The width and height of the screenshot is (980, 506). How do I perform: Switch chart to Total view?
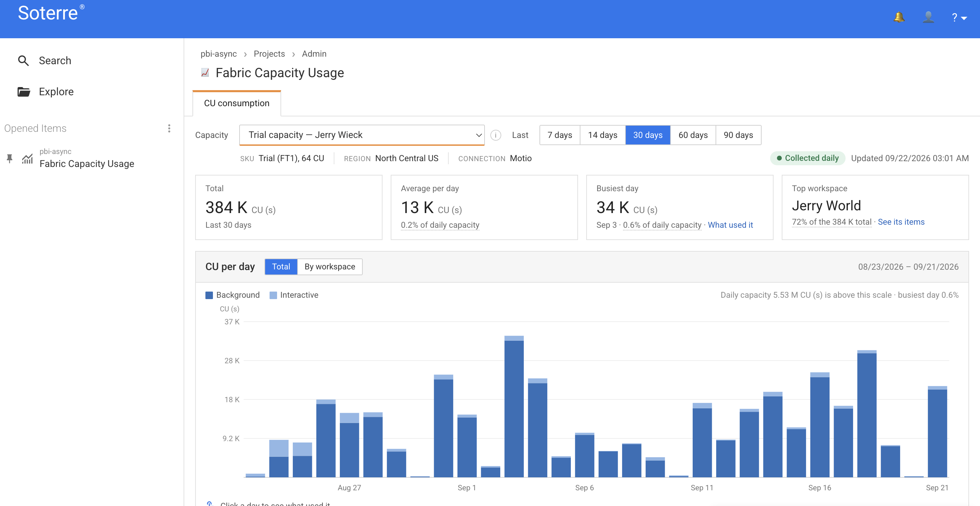click(x=281, y=267)
